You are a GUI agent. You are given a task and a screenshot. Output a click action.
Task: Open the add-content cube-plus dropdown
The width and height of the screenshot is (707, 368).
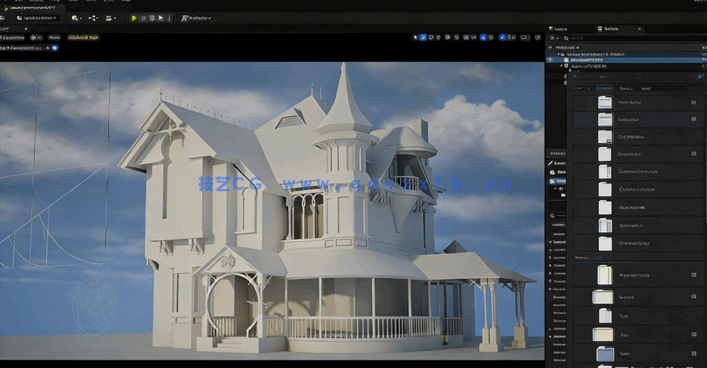[76, 18]
